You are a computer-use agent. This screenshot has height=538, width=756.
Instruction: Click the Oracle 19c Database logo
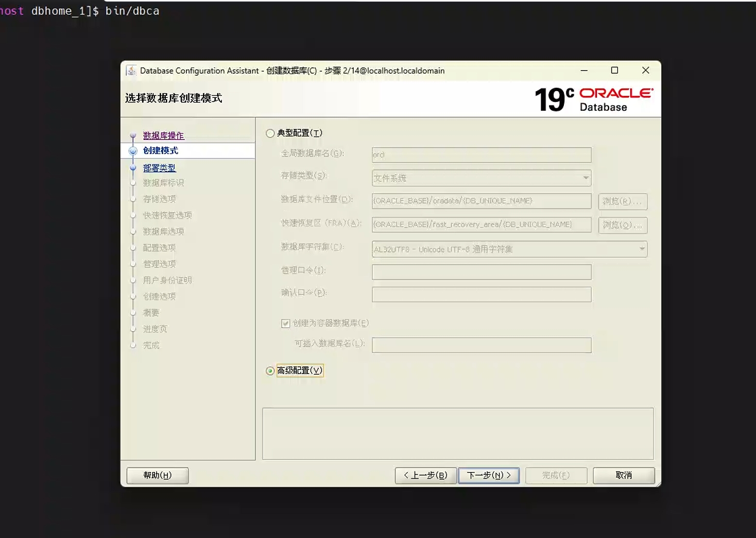(594, 99)
